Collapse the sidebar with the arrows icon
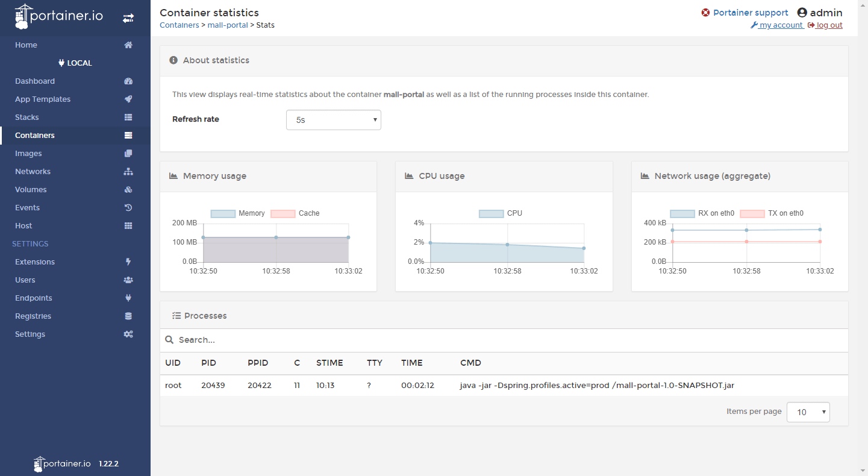868x476 pixels. point(128,18)
